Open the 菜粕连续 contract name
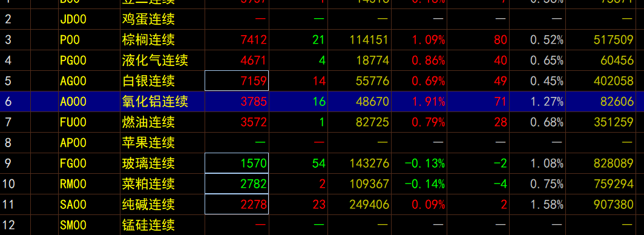The image size is (644, 235). (148, 184)
